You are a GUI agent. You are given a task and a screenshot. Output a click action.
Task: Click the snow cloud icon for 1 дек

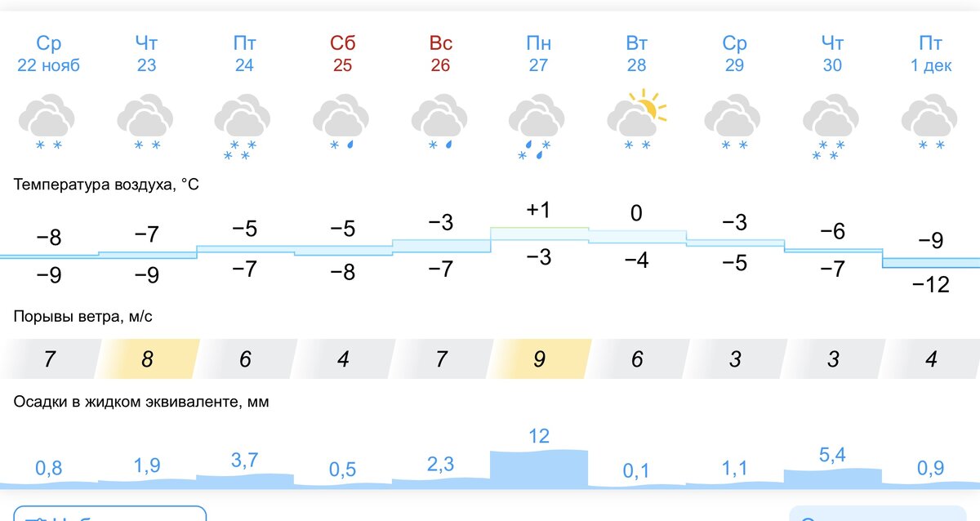pyautogui.click(x=930, y=123)
